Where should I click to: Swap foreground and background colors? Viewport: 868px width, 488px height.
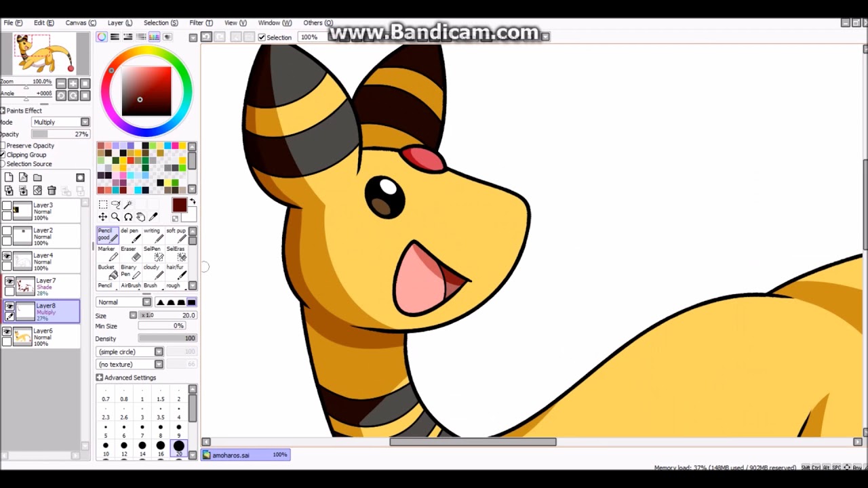193,202
